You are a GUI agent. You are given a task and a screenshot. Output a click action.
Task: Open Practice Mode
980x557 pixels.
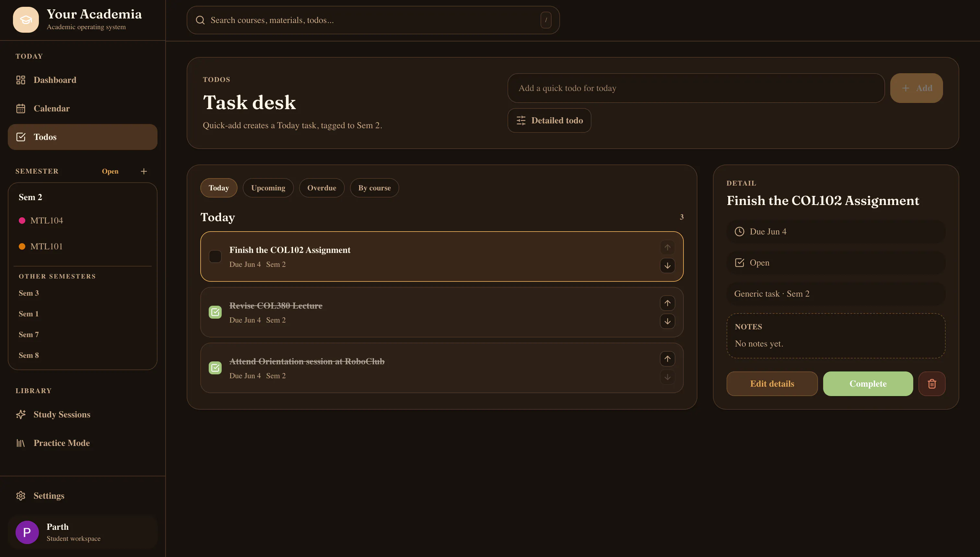pyautogui.click(x=82, y=443)
